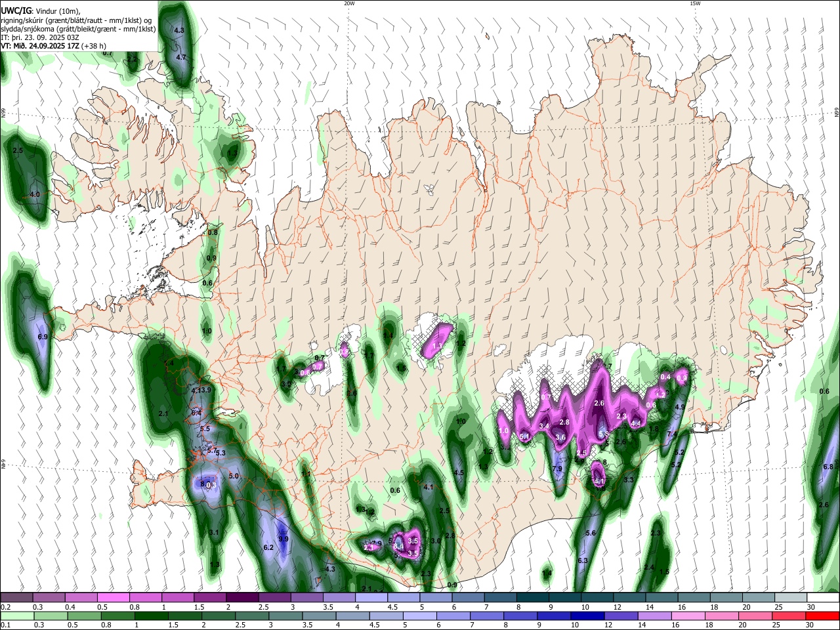Click the 20W longitude label
The height and width of the screenshot is (630, 840).
(x=349, y=3)
